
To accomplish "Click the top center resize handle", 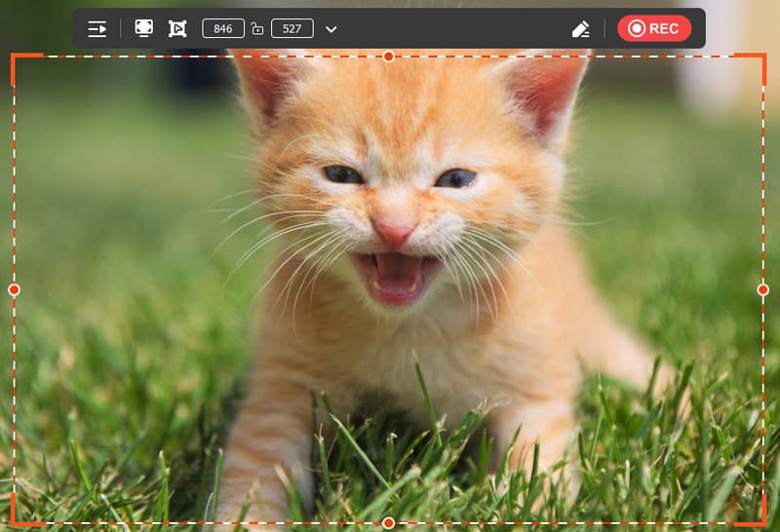I will (388, 57).
